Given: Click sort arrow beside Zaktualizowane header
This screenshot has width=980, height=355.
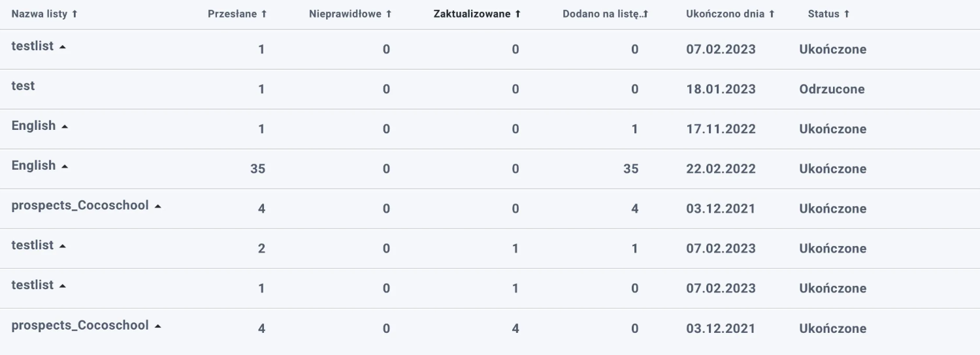Looking at the screenshot, I should pos(518,14).
